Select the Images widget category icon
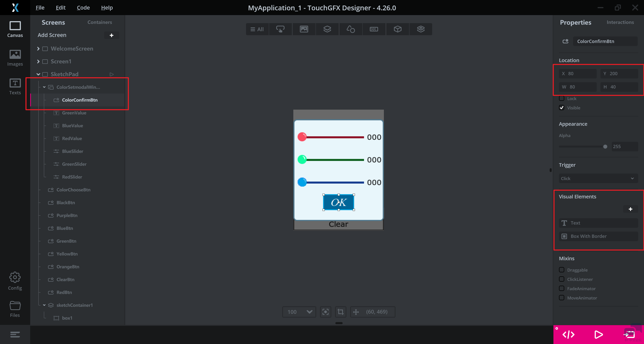The image size is (644, 344). coord(304,29)
